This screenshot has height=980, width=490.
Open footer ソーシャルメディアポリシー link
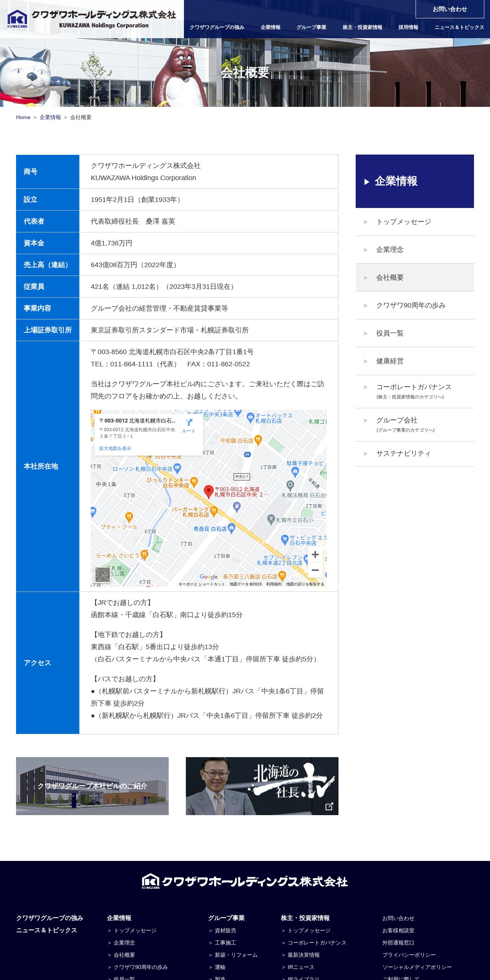click(x=417, y=967)
